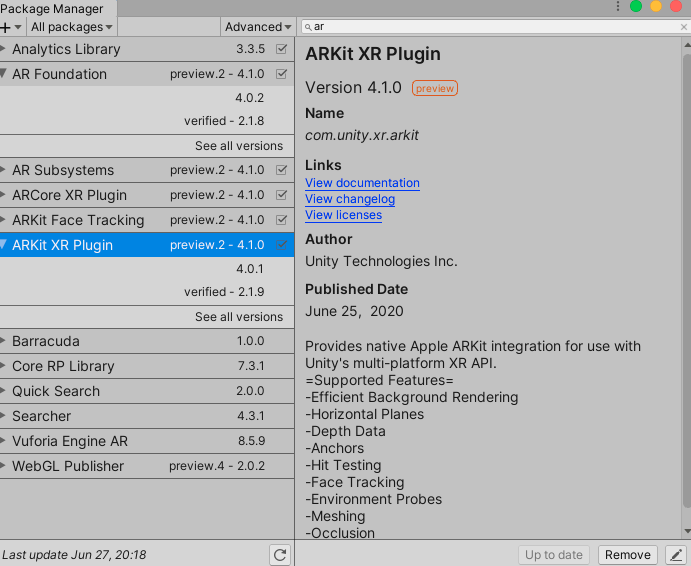The image size is (691, 566).
Task: Click the search magnifier icon
Action: pos(308,27)
